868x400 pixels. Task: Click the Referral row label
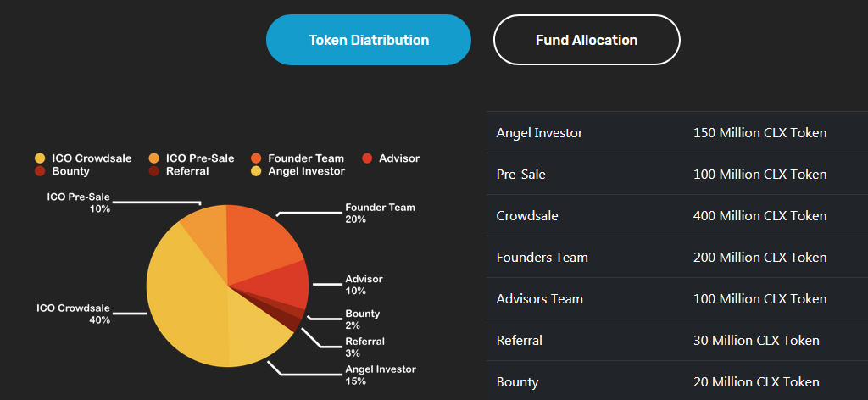click(520, 341)
